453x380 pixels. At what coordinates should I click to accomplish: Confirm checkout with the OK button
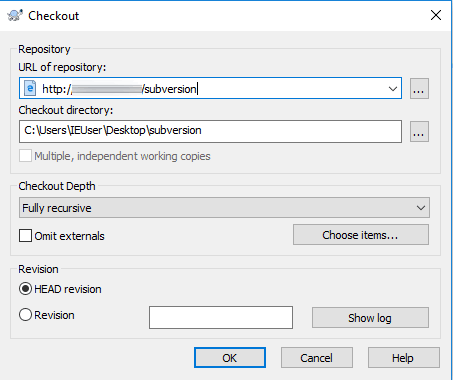click(230, 358)
